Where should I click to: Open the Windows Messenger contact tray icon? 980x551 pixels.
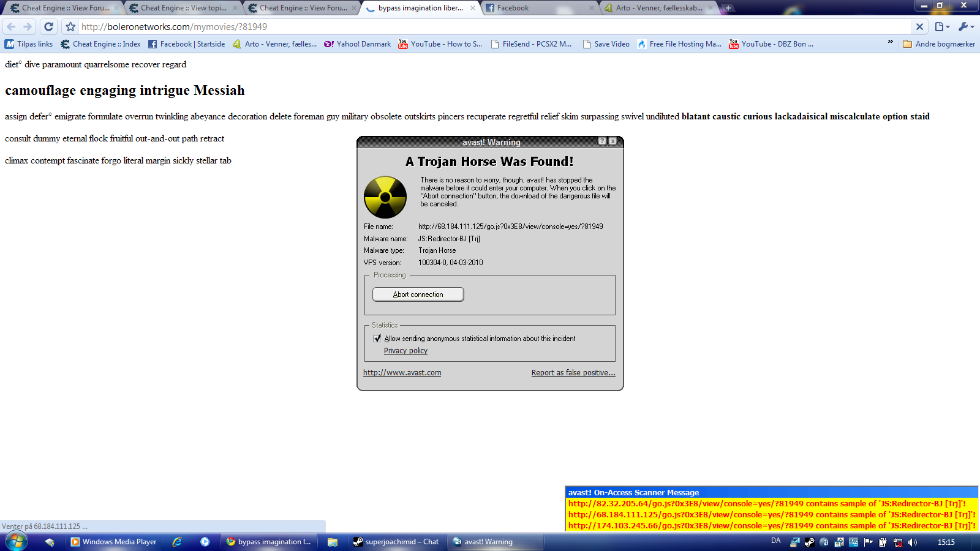pyautogui.click(x=839, y=542)
